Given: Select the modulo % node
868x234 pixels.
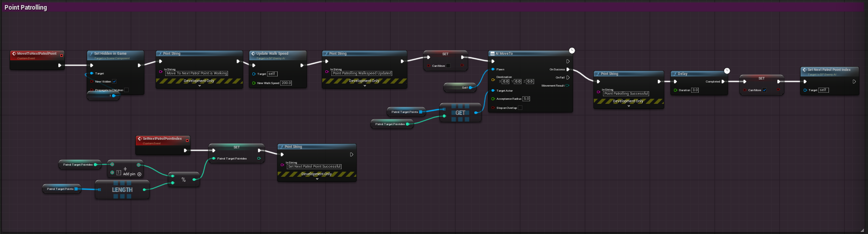Looking at the screenshot, I should pyautogui.click(x=183, y=179).
